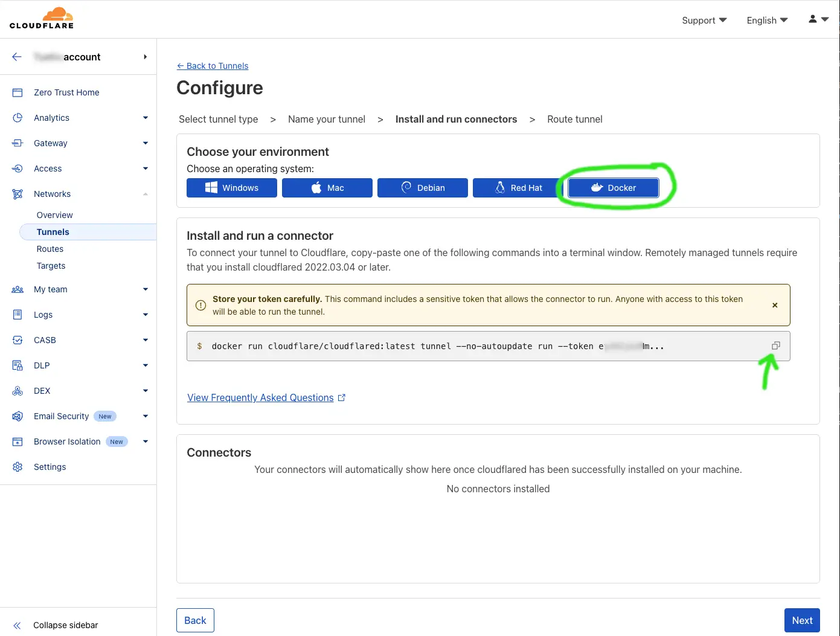The image size is (840, 636).
Task: Collapse the Networks section
Action: pyautogui.click(x=145, y=194)
